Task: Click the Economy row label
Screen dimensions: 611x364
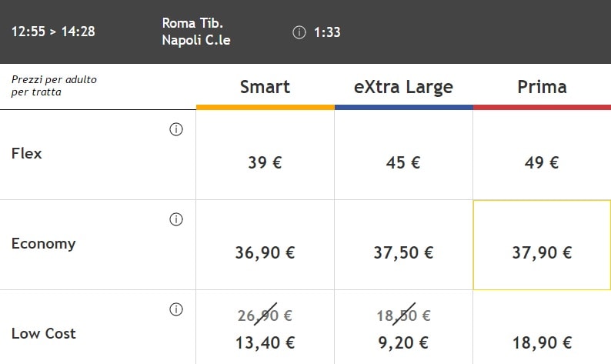Action: 43,244
